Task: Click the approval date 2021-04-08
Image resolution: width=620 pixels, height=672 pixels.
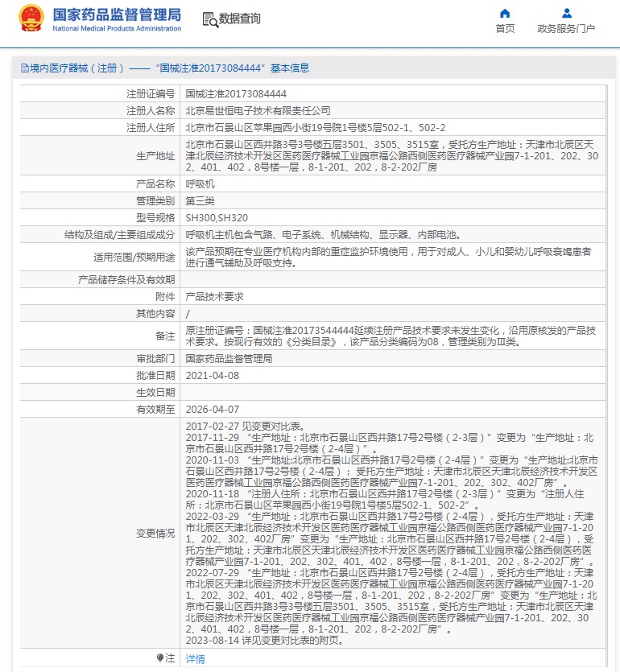Action: 212,375
